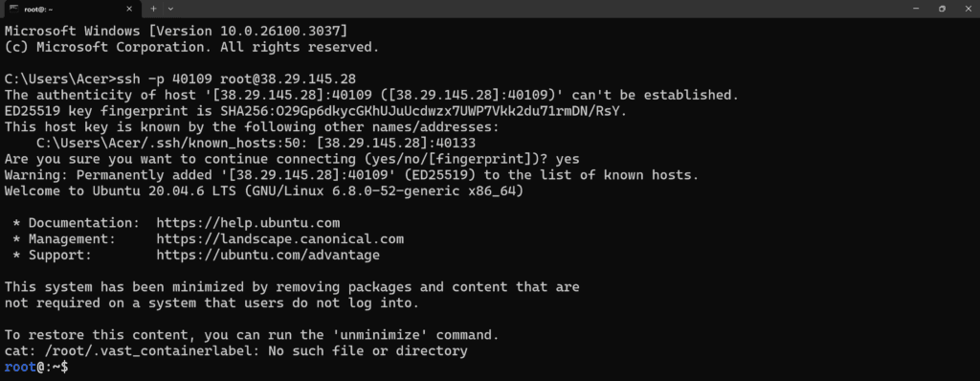Image resolution: width=980 pixels, height=381 pixels.
Task: Select the 'root@: ~' tab
Action: (x=71, y=9)
